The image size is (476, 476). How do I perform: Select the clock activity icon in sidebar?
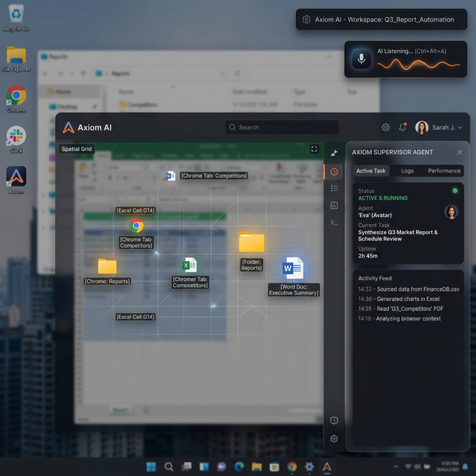click(x=334, y=172)
